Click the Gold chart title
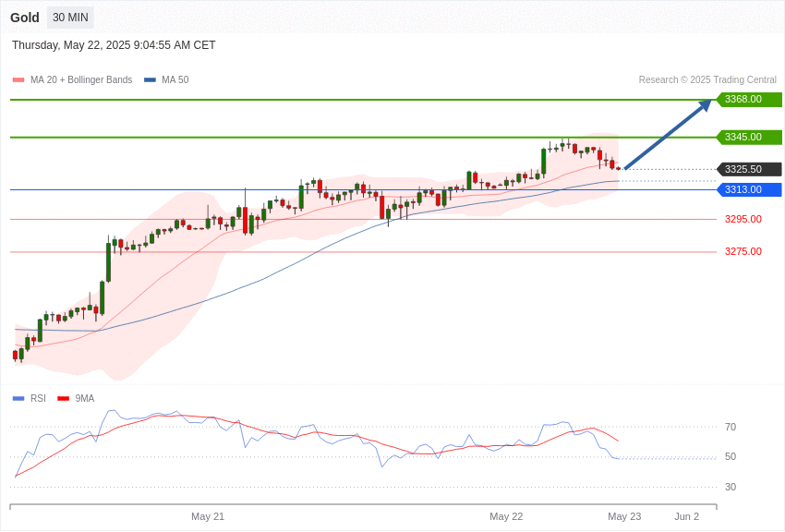The height and width of the screenshot is (532, 785). click(x=25, y=18)
